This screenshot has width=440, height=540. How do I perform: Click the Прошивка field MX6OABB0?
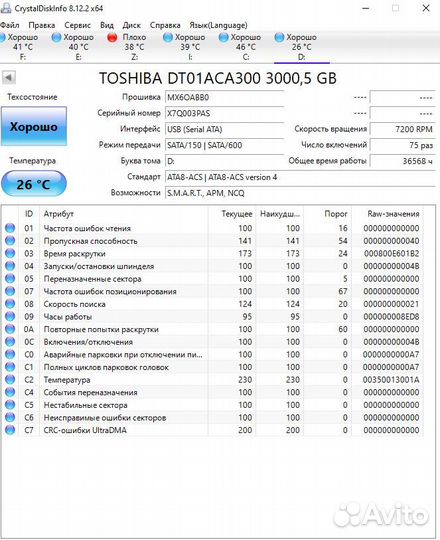point(224,97)
